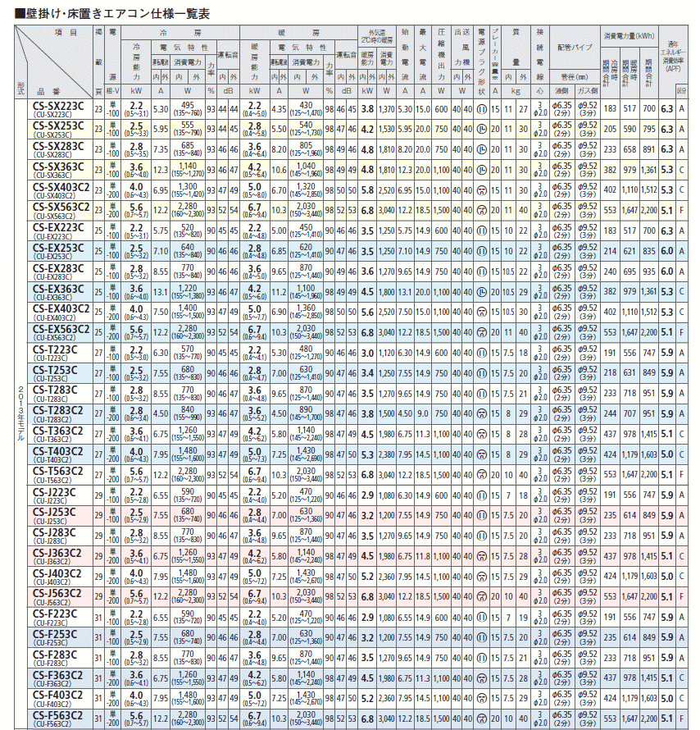The image size is (700, 730).
Task: Click APF value 6.0 in CS-EX253C row
Action: click(666, 251)
